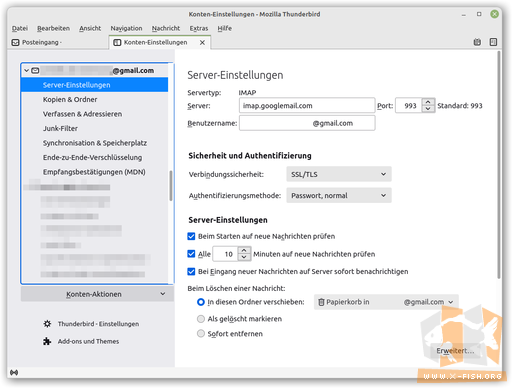Click the Posteingang tab mail icon

coord(16,42)
